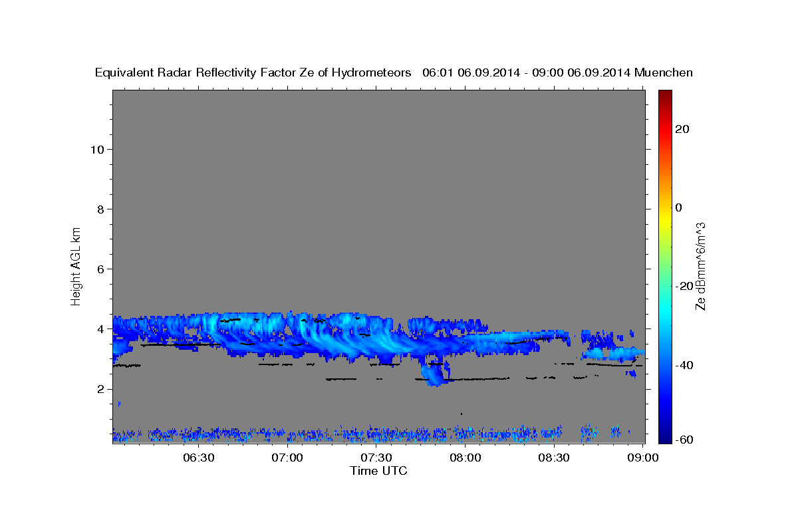The width and height of the screenshot is (798, 532).
Task: Pick the dark blue bottom of colorbar
Action: (x=664, y=438)
